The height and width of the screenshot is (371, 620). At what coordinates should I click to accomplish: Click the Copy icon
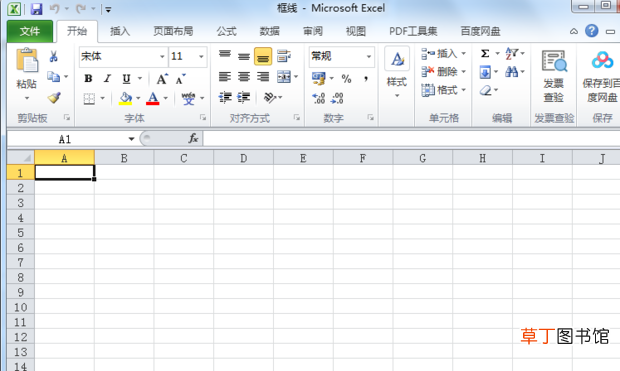point(53,77)
